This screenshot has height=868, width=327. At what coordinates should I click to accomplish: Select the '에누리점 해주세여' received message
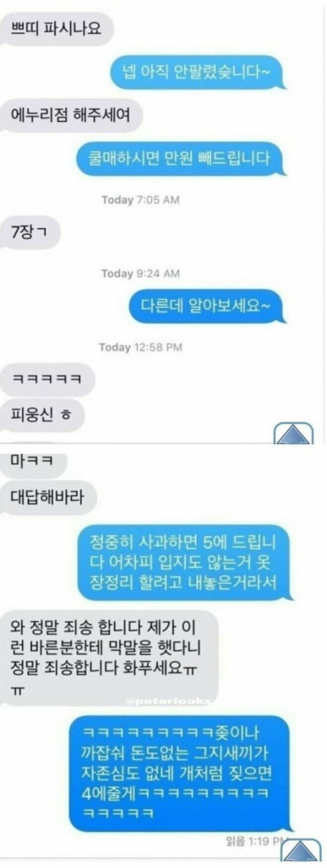(71, 115)
